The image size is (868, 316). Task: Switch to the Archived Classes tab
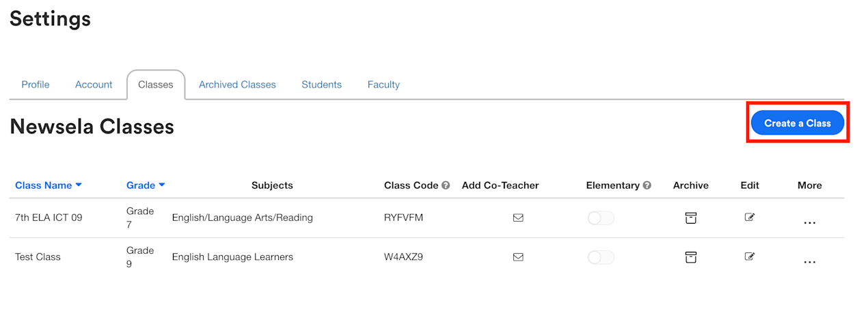tap(237, 85)
